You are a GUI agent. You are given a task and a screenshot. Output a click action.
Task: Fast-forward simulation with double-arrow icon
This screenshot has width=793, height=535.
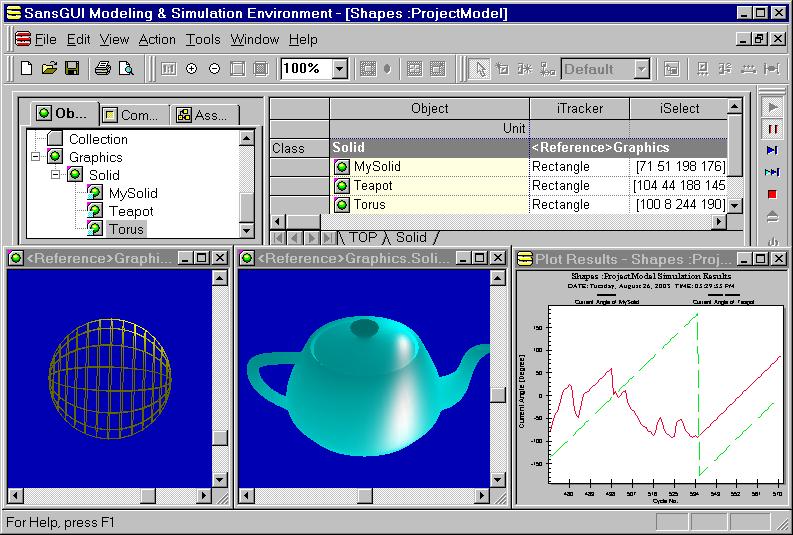pyautogui.click(x=772, y=172)
